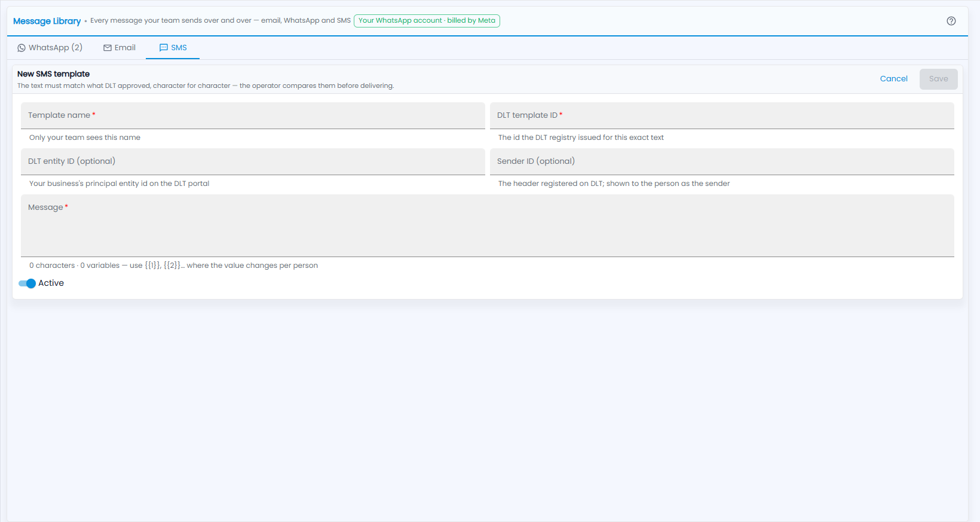Image resolution: width=980 pixels, height=522 pixels.
Task: Click 'The header registered on DLT' hint
Action: pyautogui.click(x=614, y=184)
